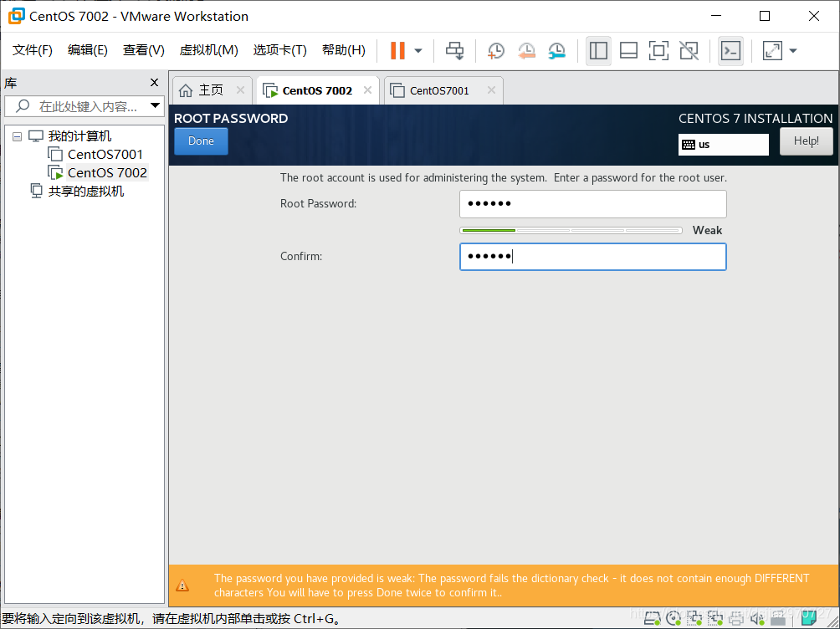Image resolution: width=840 pixels, height=629 pixels.
Task: Click the "ROOT PASSWORD" heading
Action: [x=231, y=119]
